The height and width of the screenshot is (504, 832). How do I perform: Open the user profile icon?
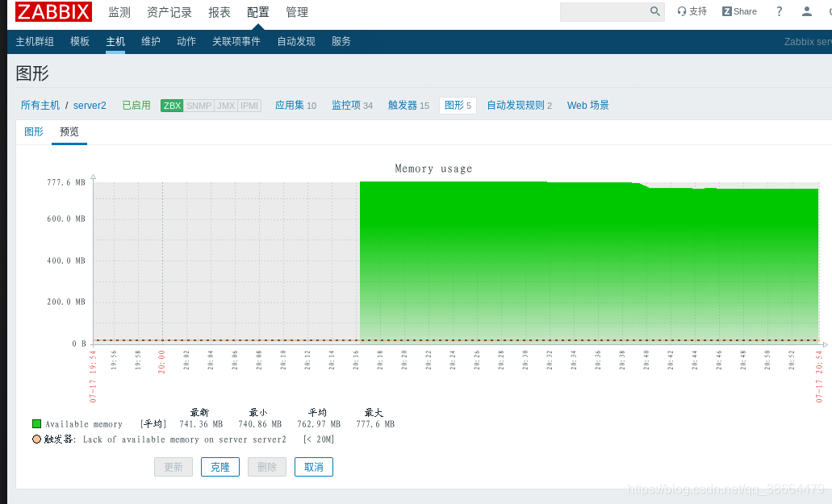806,11
